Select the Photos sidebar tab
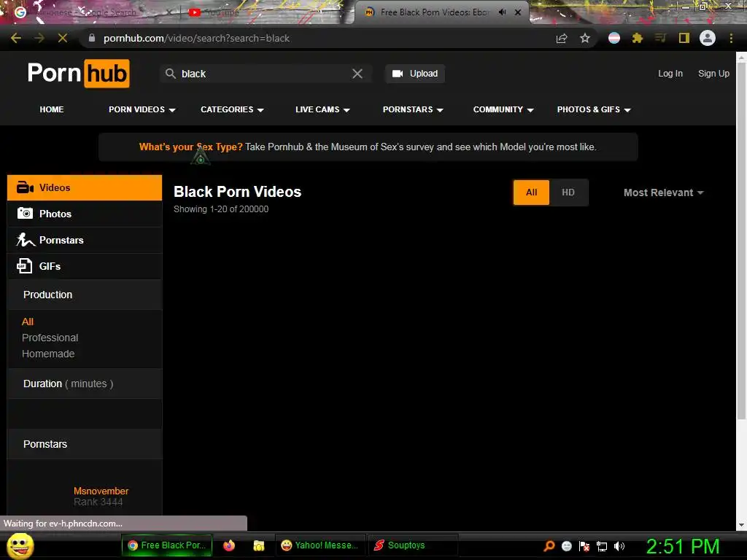Viewport: 747px width, 560px height. pos(85,214)
